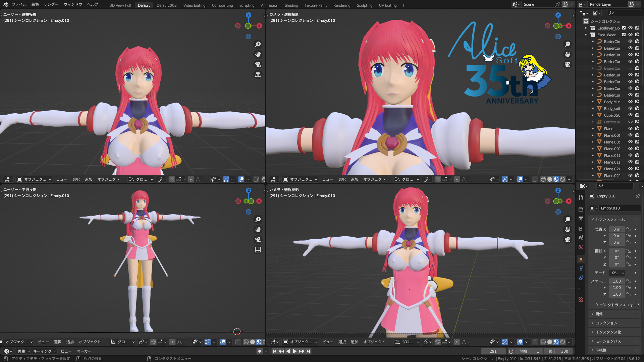Collapse the Esca_Wear collection
Viewport: 644px width, 362px height.
[586, 35]
